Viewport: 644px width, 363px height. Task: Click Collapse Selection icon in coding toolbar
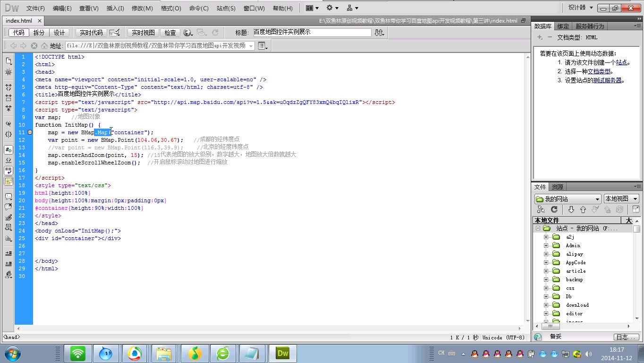(8, 98)
